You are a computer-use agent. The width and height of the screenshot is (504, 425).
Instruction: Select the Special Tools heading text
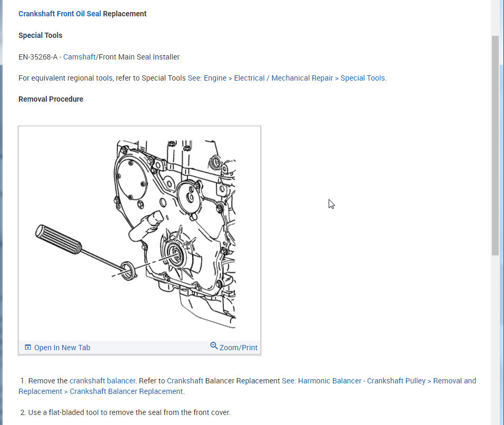41,35
